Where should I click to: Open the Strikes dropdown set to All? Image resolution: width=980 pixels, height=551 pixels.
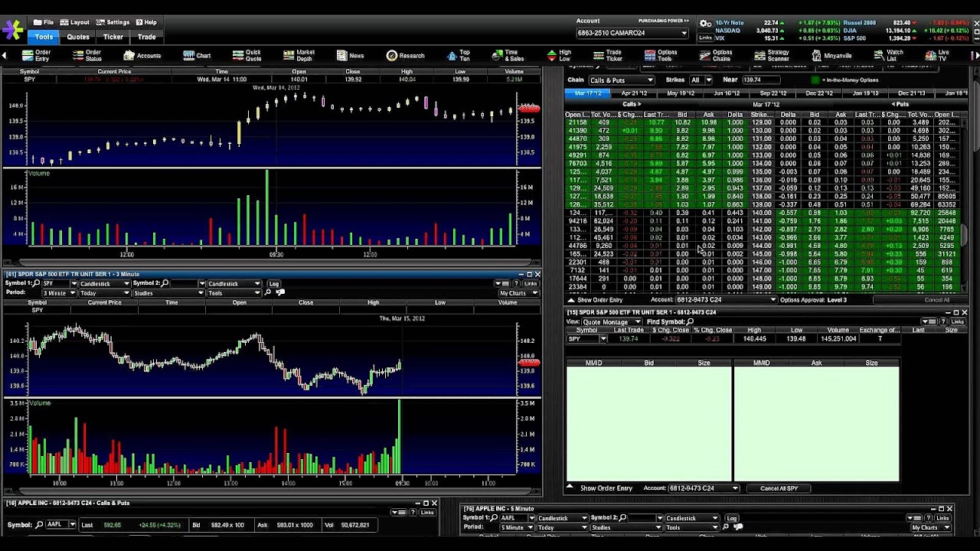pyautogui.click(x=700, y=80)
